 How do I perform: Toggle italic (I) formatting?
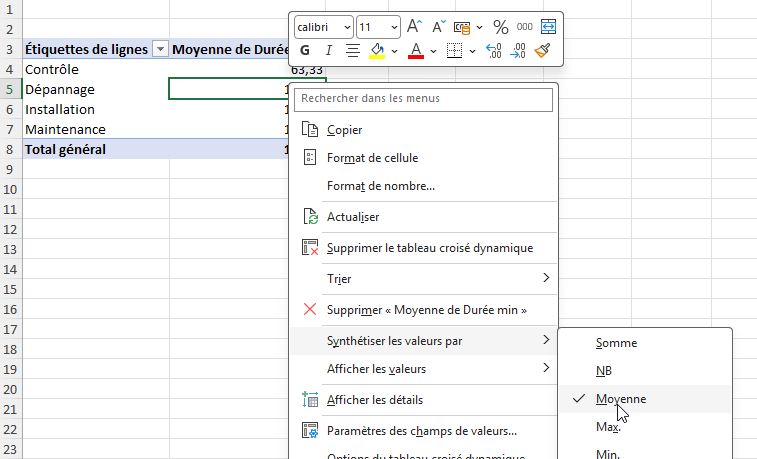[x=329, y=50]
